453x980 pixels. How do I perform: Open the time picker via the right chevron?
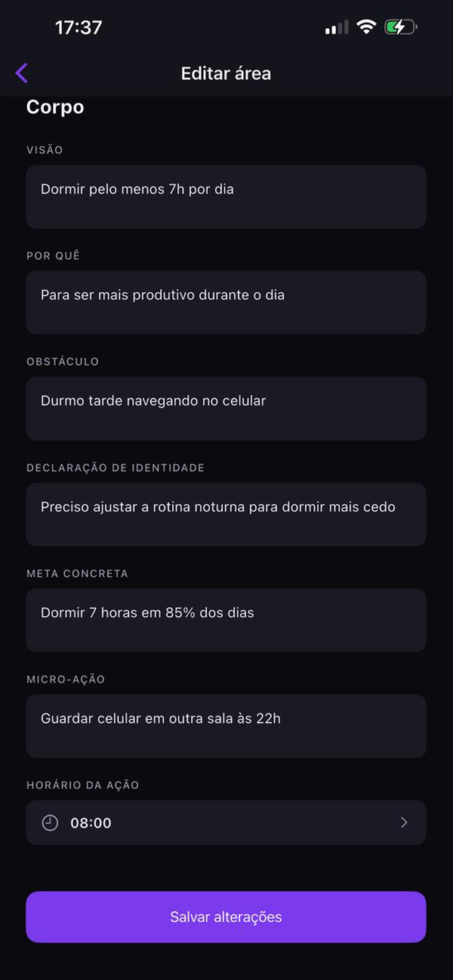tap(404, 823)
